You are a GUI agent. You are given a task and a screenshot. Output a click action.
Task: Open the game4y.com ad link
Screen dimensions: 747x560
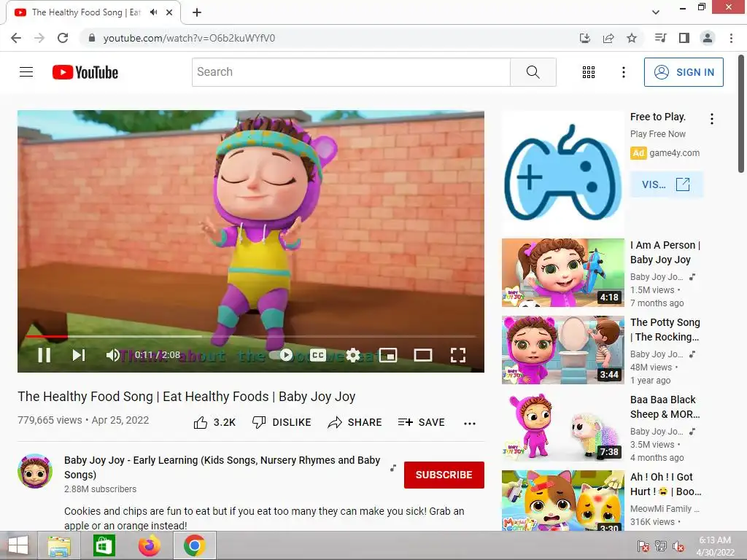pos(674,153)
